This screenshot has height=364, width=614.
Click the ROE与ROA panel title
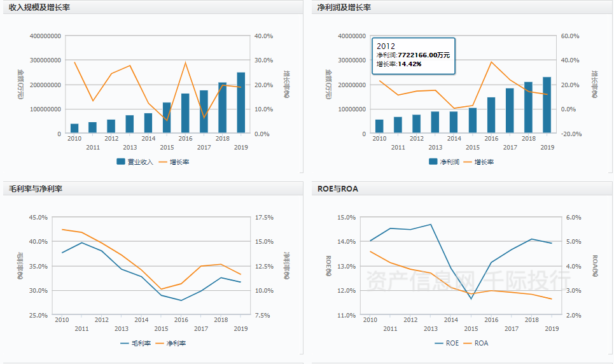point(337,189)
